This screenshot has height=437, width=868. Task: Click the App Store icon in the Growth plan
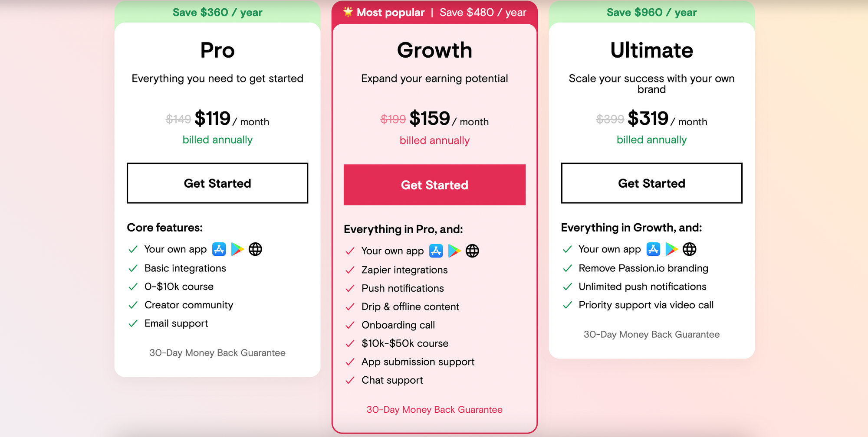[x=436, y=251]
